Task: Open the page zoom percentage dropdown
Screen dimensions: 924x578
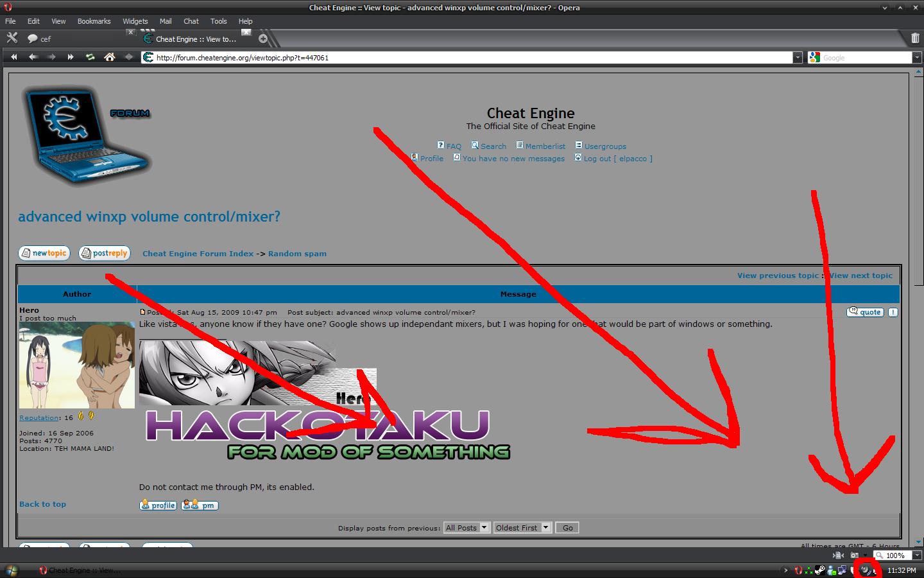Action: [x=917, y=556]
